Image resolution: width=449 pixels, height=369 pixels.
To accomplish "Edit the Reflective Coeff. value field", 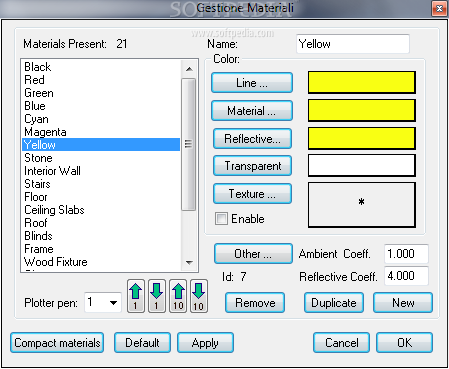I will (406, 276).
